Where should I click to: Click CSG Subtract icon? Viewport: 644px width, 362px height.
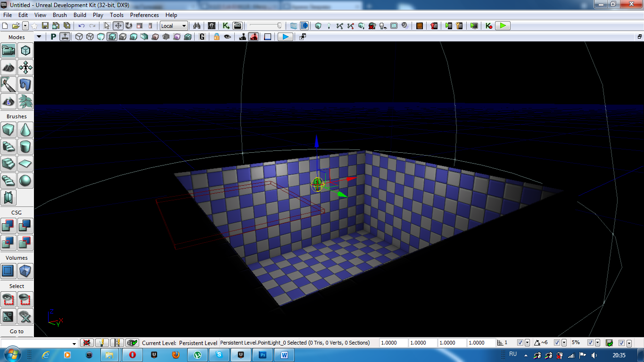tap(25, 226)
